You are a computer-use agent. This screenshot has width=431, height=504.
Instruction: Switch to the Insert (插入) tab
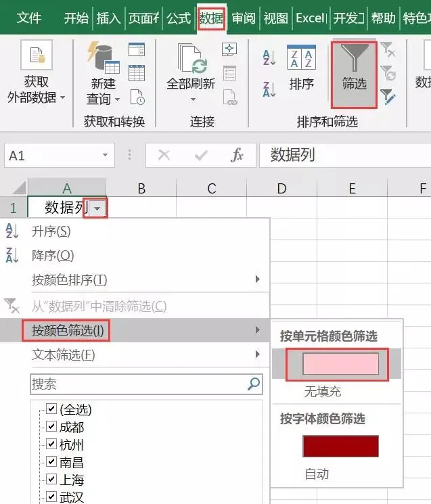coord(109,18)
